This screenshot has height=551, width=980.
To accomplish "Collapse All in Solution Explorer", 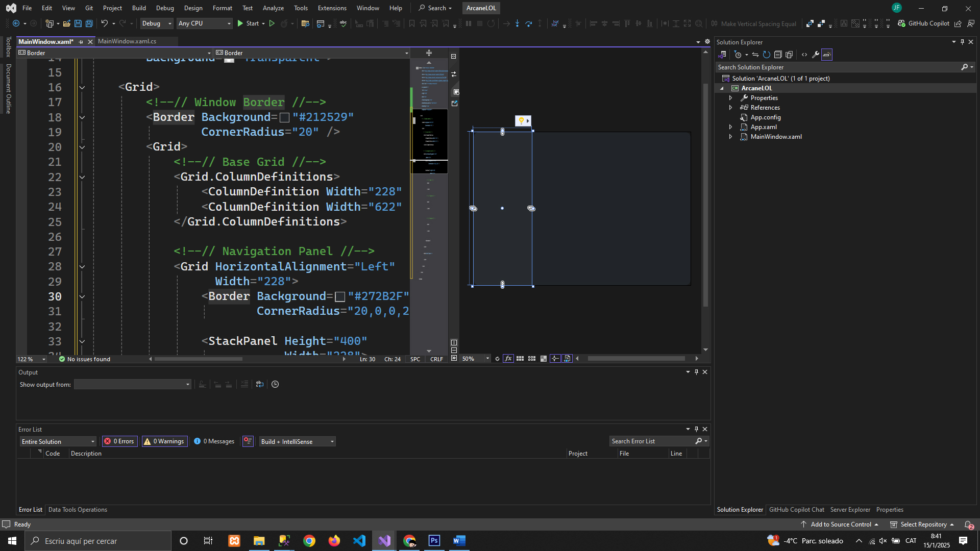I will tap(778, 55).
